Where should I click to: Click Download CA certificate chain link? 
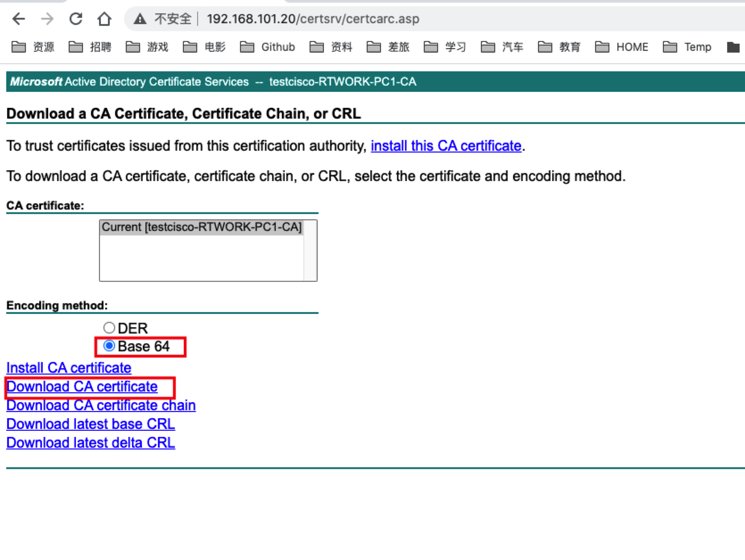pos(101,405)
